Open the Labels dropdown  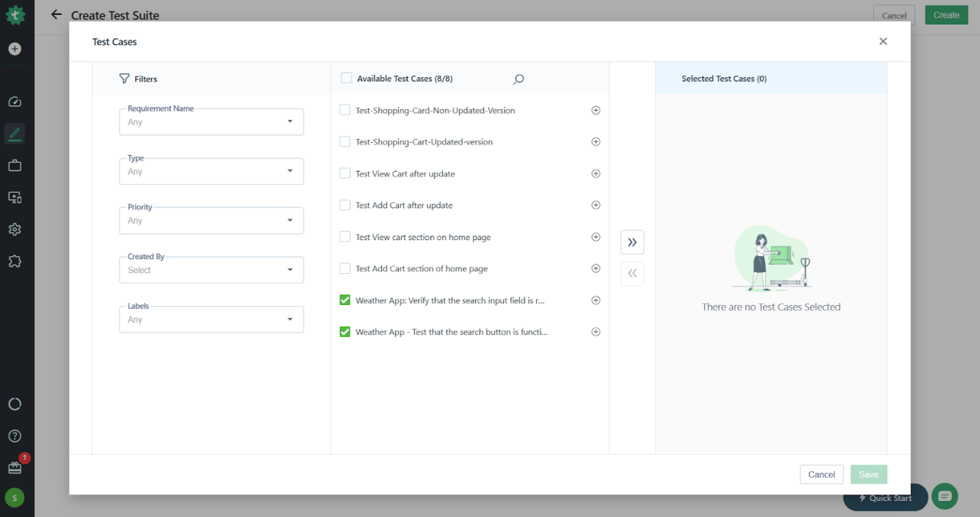[x=211, y=319]
